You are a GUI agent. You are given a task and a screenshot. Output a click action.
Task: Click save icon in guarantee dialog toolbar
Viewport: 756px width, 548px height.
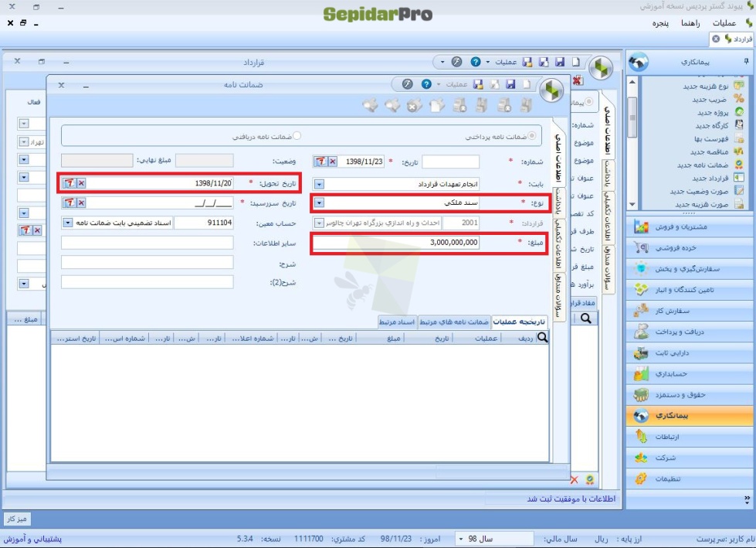(x=510, y=84)
